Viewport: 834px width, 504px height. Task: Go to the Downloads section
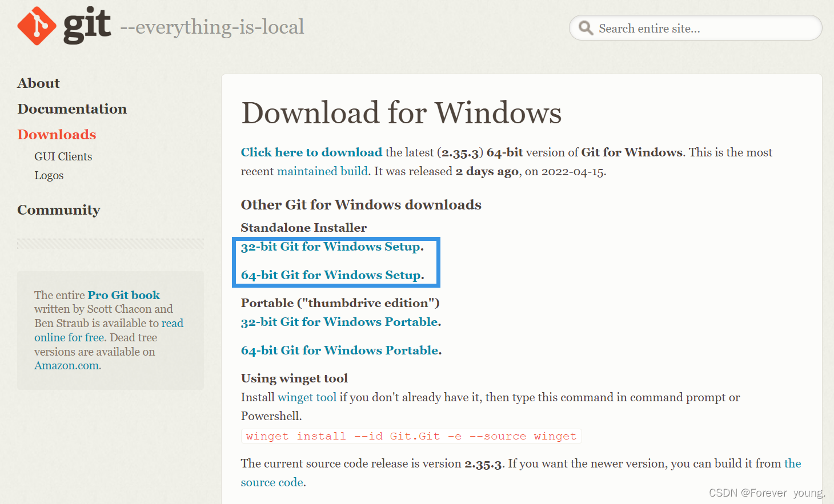click(57, 135)
